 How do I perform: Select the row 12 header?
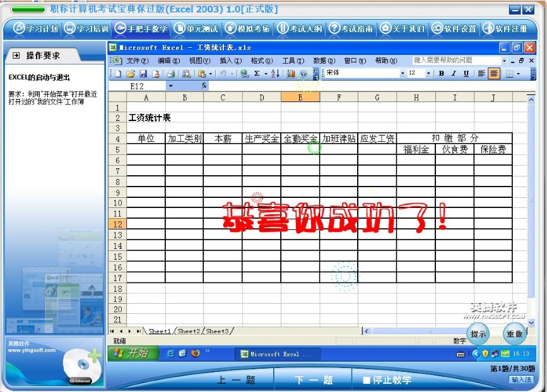pos(117,224)
